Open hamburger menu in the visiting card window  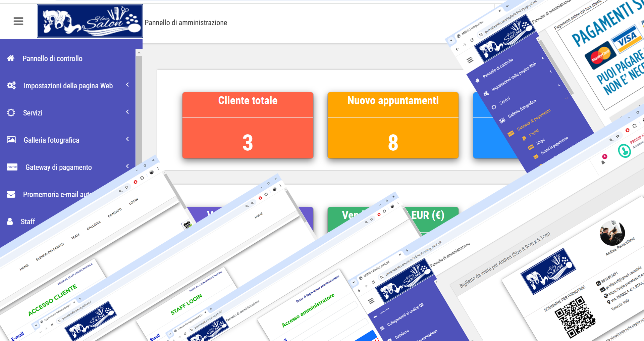click(x=371, y=301)
